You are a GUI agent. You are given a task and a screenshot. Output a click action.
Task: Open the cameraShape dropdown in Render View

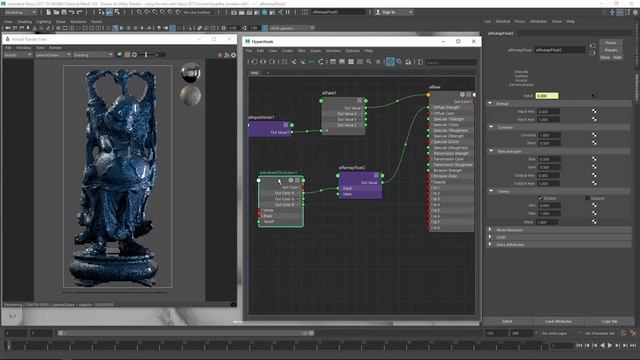tap(53, 55)
